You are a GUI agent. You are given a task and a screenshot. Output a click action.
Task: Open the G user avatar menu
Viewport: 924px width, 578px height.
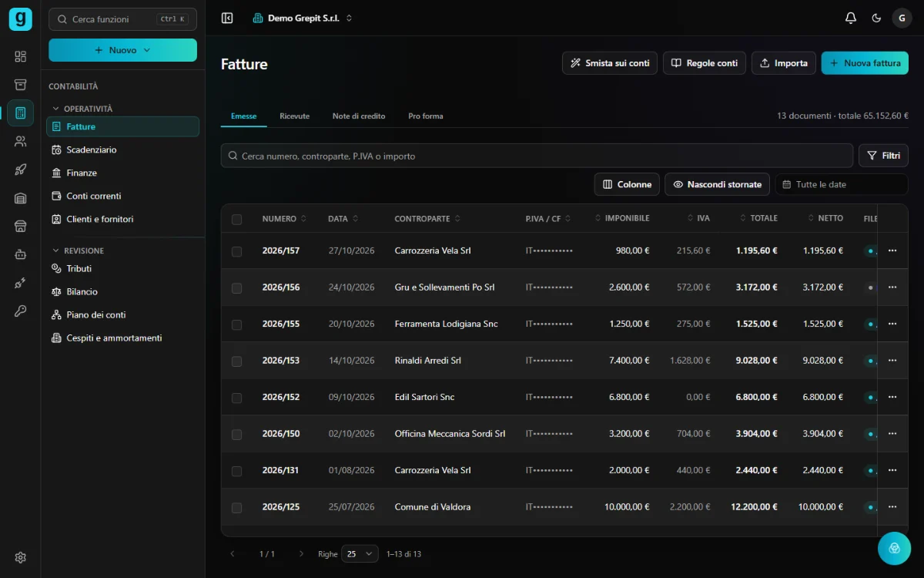point(902,18)
